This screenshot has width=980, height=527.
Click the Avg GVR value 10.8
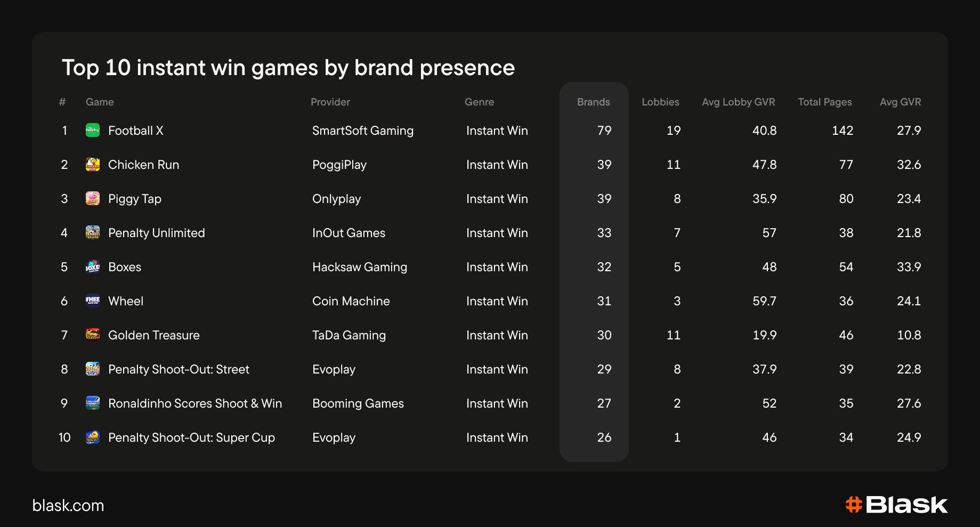pyautogui.click(x=909, y=335)
